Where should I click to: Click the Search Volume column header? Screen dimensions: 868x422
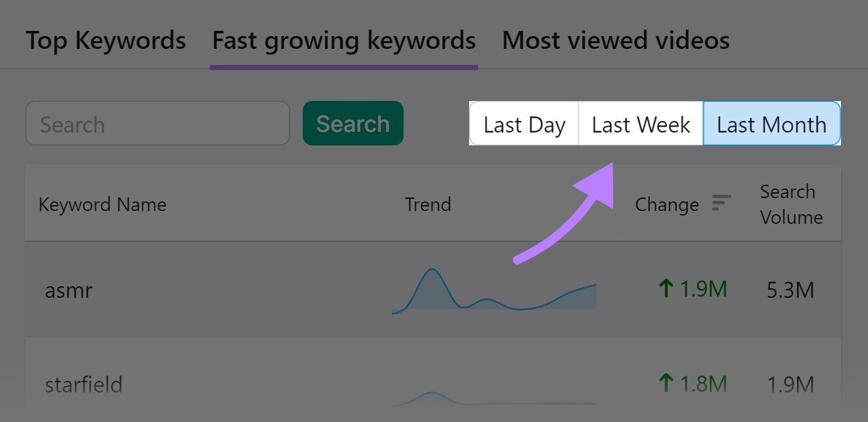coord(791,204)
